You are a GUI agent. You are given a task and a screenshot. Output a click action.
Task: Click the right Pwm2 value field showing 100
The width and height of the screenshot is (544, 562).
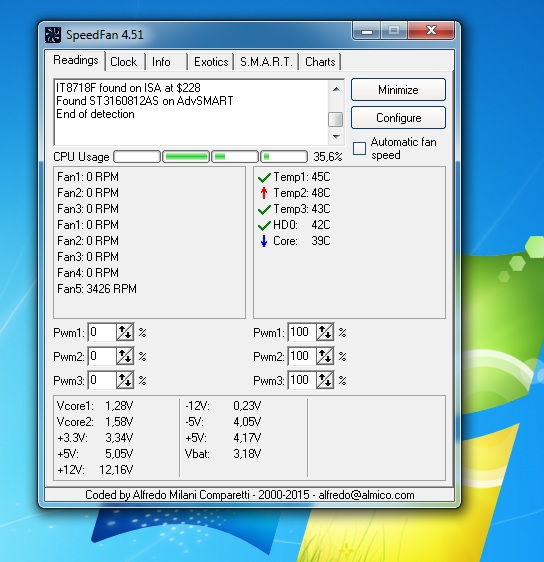[x=302, y=356]
